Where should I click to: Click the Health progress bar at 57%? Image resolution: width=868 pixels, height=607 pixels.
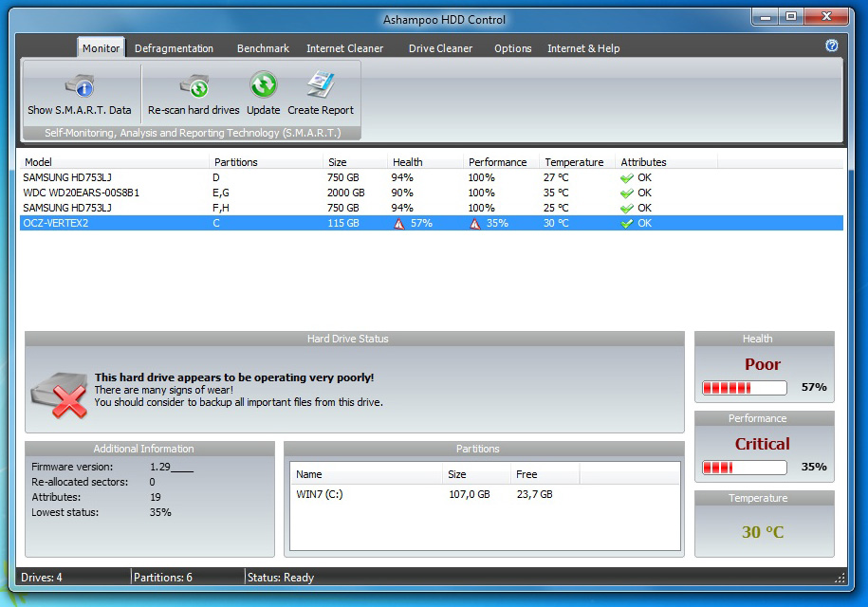click(x=744, y=387)
